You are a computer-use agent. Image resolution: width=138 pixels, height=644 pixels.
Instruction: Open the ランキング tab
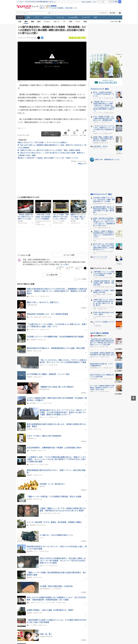click(x=86, y=17)
